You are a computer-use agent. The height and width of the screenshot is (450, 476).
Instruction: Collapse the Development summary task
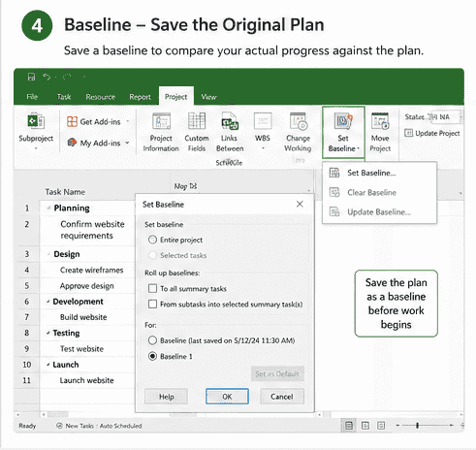48,302
